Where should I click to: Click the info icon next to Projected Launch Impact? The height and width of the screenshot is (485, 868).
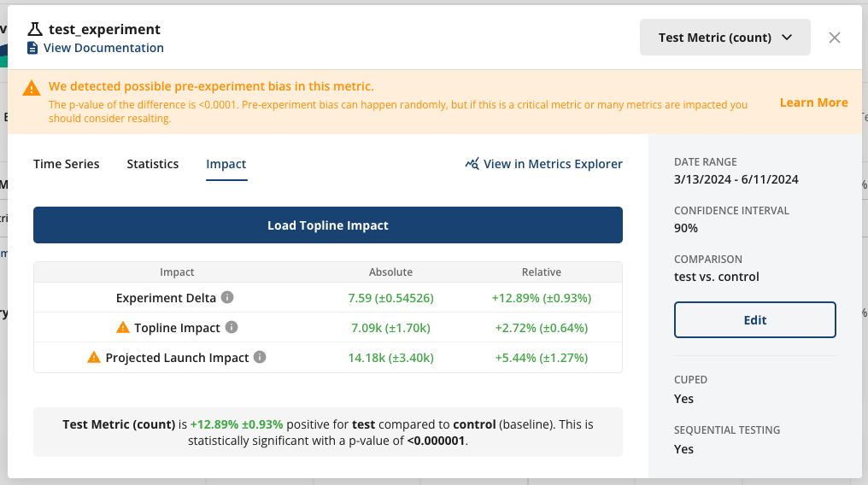(260, 357)
